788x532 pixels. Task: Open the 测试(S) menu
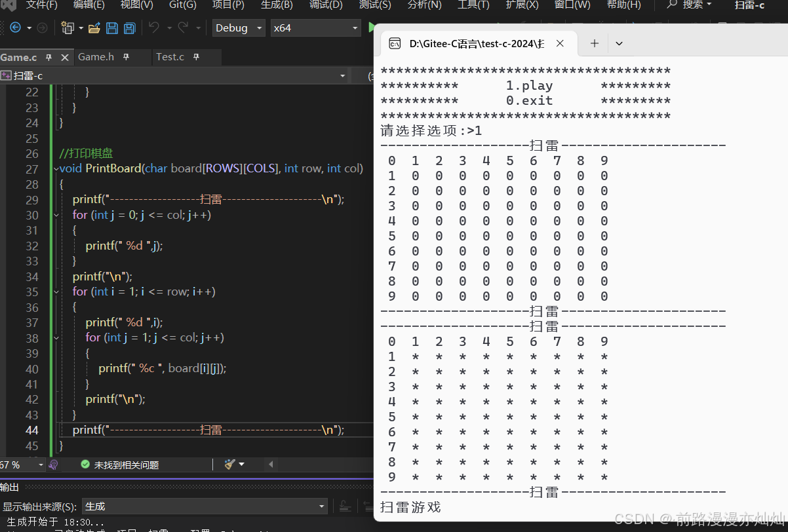[x=375, y=5]
